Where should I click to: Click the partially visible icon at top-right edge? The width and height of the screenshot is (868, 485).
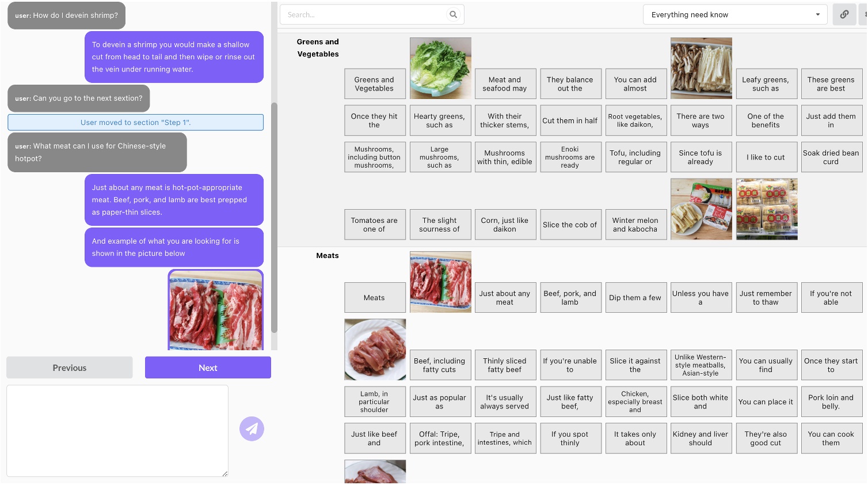[x=863, y=14]
